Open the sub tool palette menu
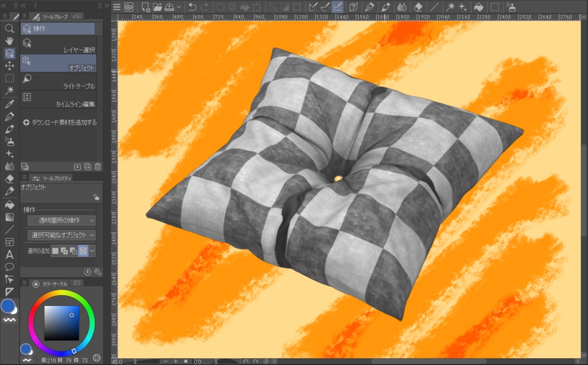The height and width of the screenshot is (365, 588). click(24, 16)
